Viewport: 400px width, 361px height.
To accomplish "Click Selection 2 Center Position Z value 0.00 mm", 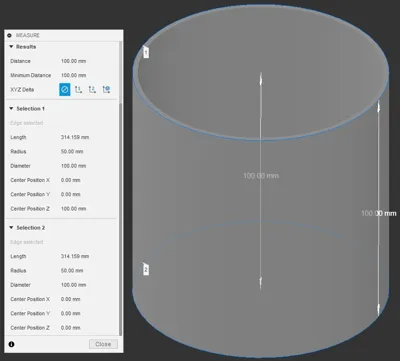I will coord(71,328).
